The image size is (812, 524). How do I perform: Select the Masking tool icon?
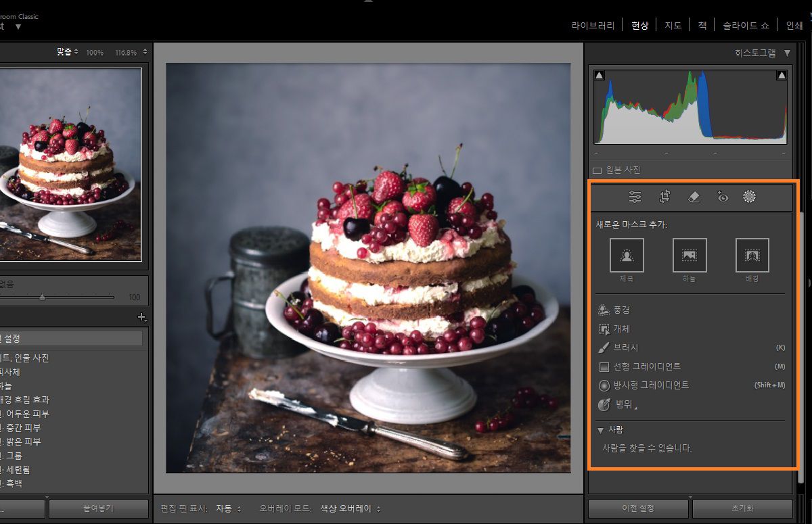pyautogui.click(x=749, y=197)
